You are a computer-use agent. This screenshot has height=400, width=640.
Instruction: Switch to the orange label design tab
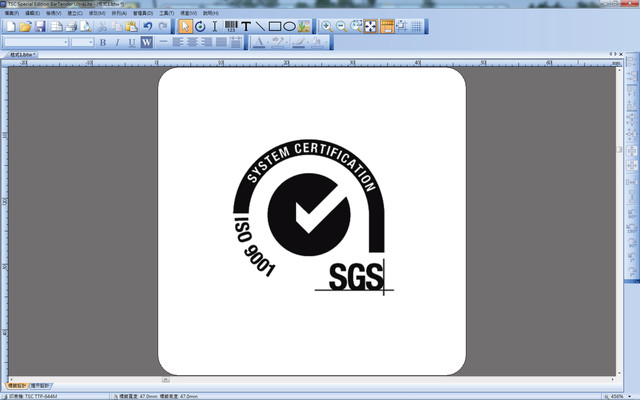pos(17,386)
